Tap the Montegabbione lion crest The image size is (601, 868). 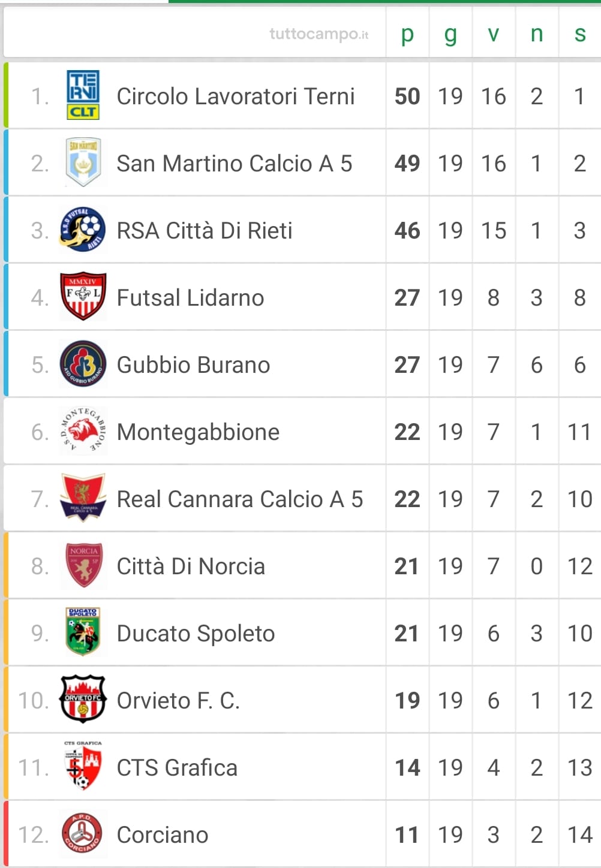(x=83, y=431)
